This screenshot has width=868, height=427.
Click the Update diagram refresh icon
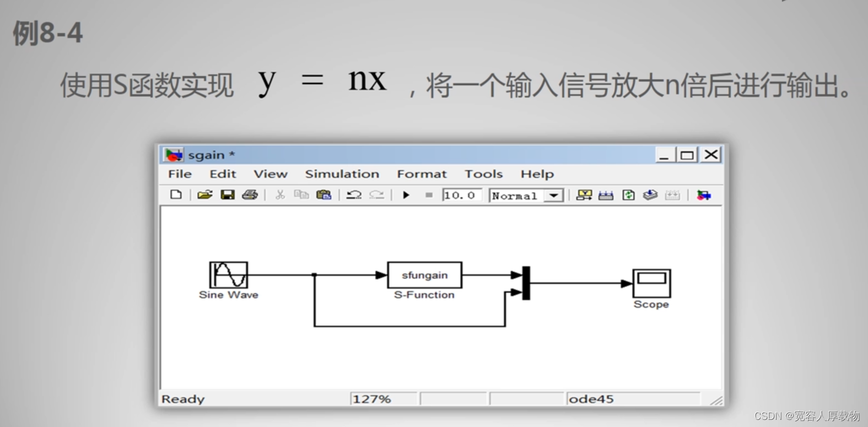coord(628,194)
